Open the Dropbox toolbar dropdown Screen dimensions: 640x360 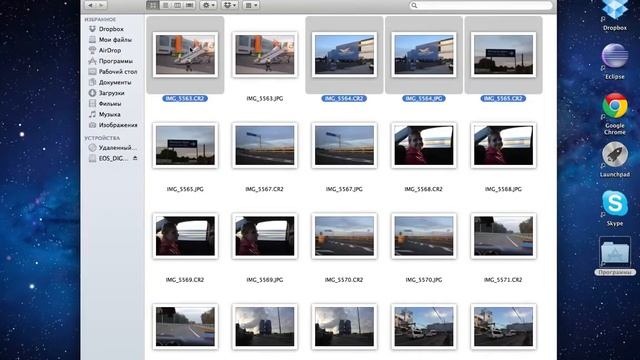tap(229, 5)
